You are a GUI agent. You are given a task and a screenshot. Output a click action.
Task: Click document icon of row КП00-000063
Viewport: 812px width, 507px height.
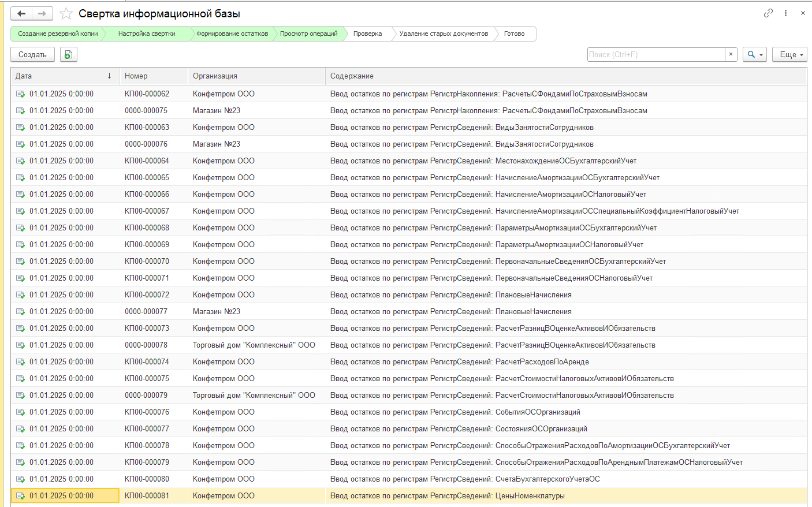click(x=20, y=128)
